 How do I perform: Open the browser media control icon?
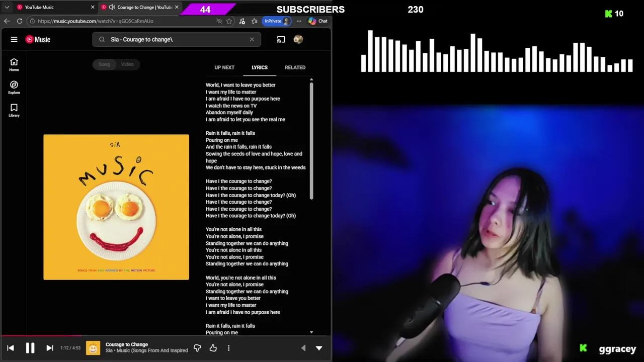coord(242,21)
